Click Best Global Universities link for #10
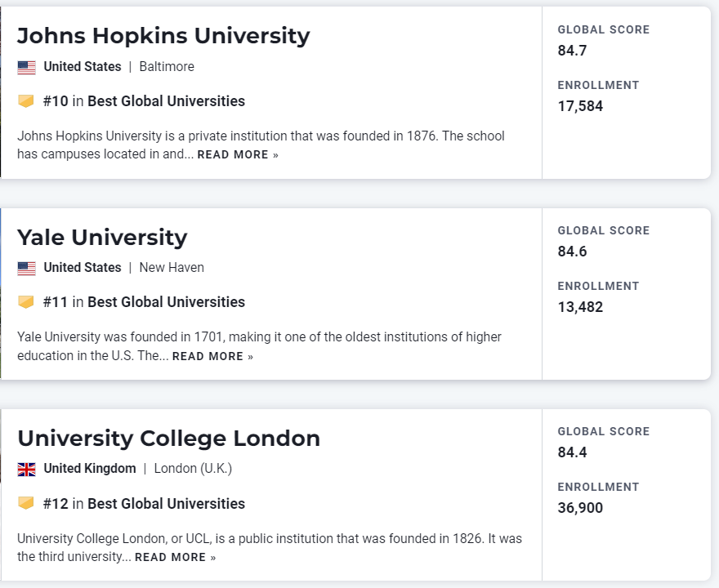The width and height of the screenshot is (719, 588). click(x=166, y=101)
